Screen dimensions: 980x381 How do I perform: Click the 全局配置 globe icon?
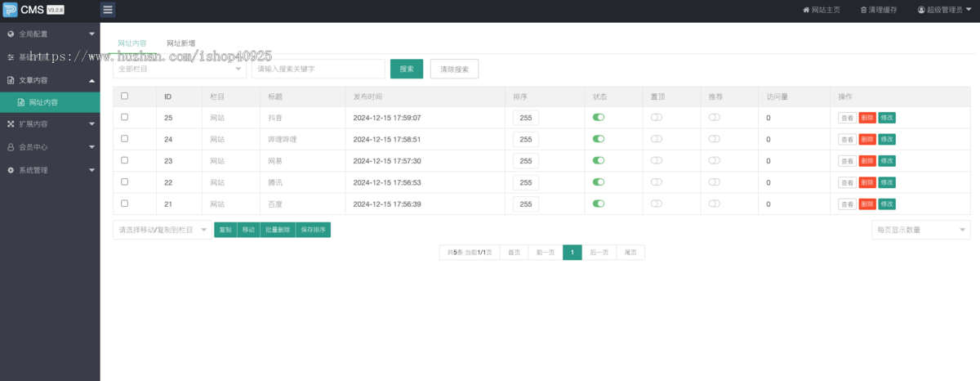(11, 34)
